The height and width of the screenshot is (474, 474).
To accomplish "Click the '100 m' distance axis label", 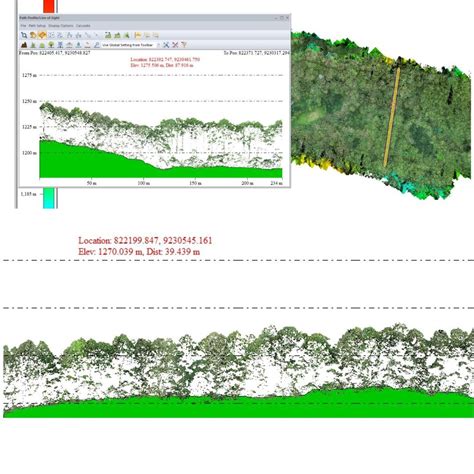I will 144,183.
